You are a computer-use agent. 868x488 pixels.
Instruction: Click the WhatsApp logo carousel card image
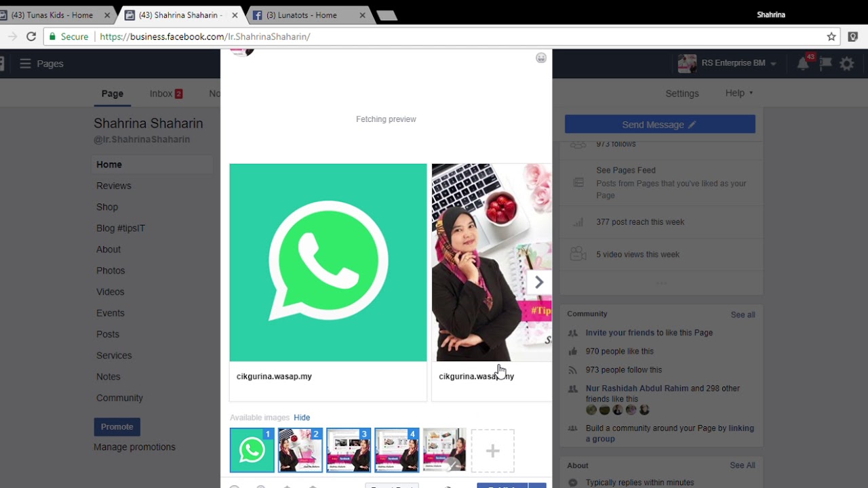click(328, 262)
